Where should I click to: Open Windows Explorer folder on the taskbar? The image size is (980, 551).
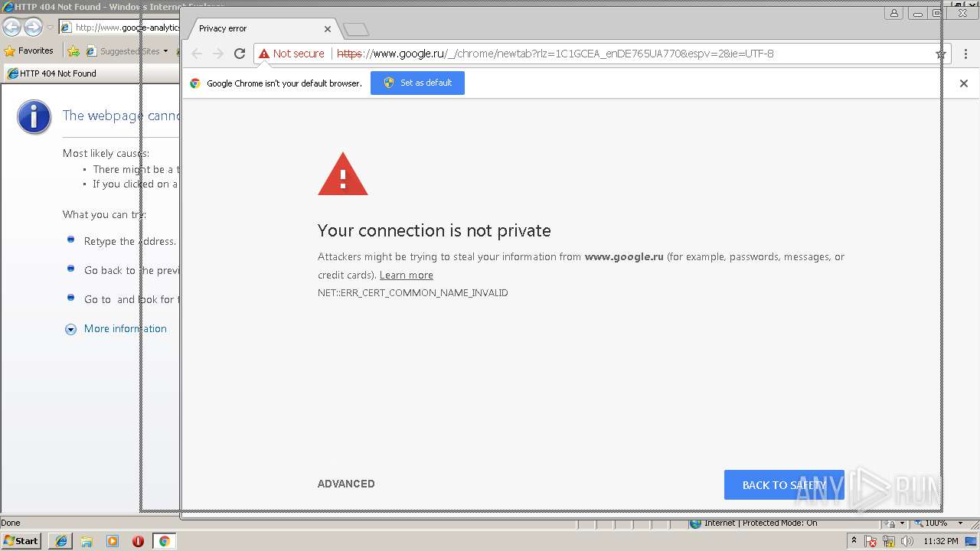87,541
